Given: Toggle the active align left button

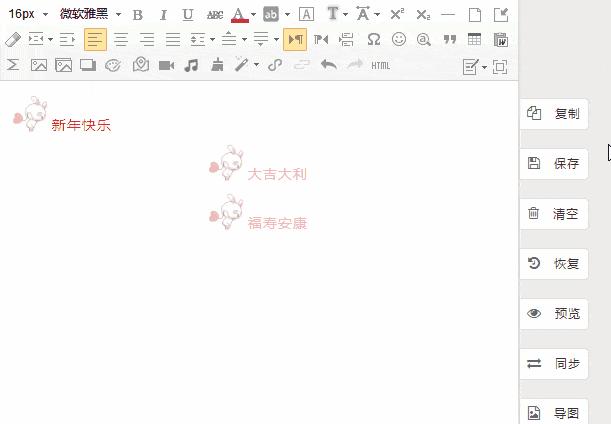Looking at the screenshot, I should 95,39.
